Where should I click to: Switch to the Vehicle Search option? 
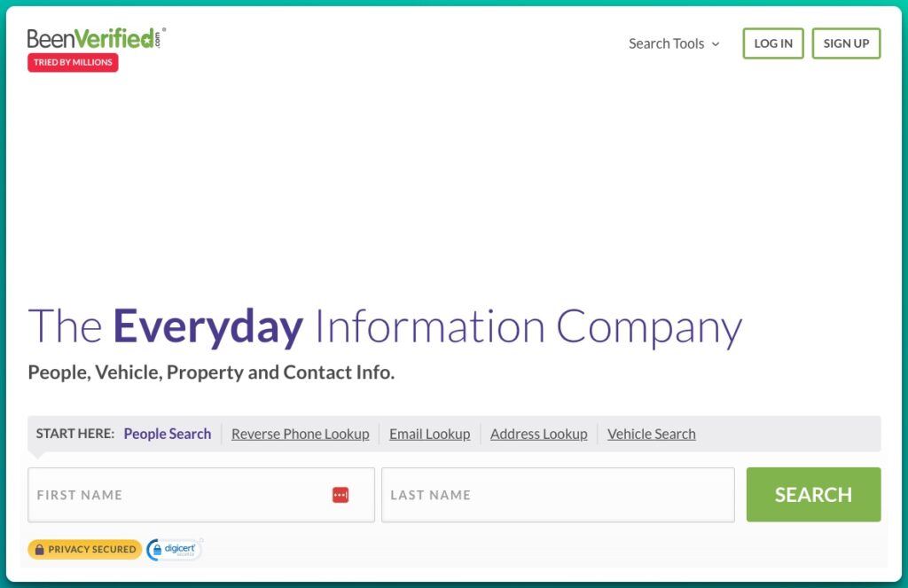pyautogui.click(x=651, y=434)
